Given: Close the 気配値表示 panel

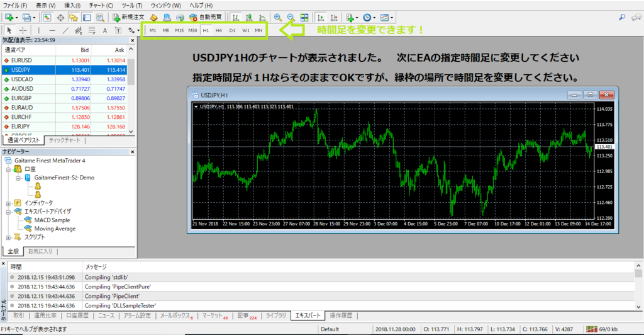Looking at the screenshot, I should pyautogui.click(x=132, y=40).
